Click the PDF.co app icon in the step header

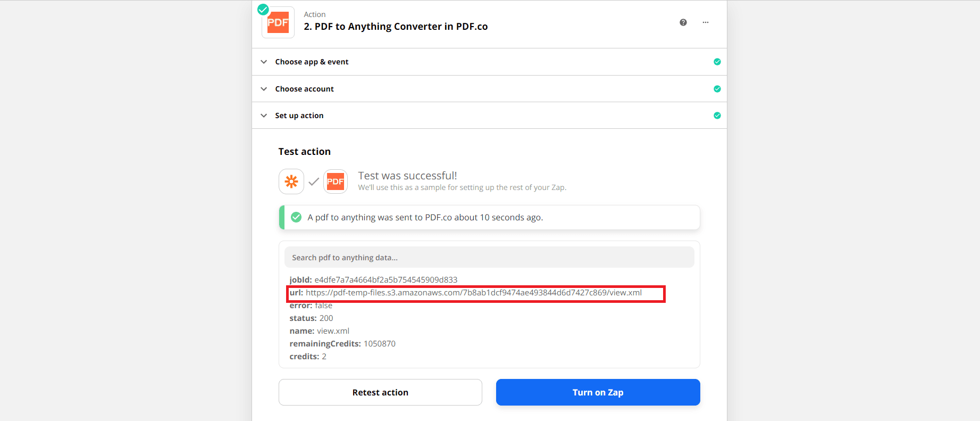pyautogui.click(x=278, y=23)
